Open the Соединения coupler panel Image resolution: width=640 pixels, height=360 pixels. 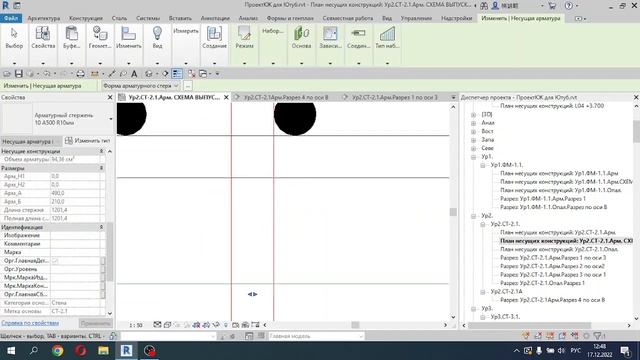(x=358, y=38)
